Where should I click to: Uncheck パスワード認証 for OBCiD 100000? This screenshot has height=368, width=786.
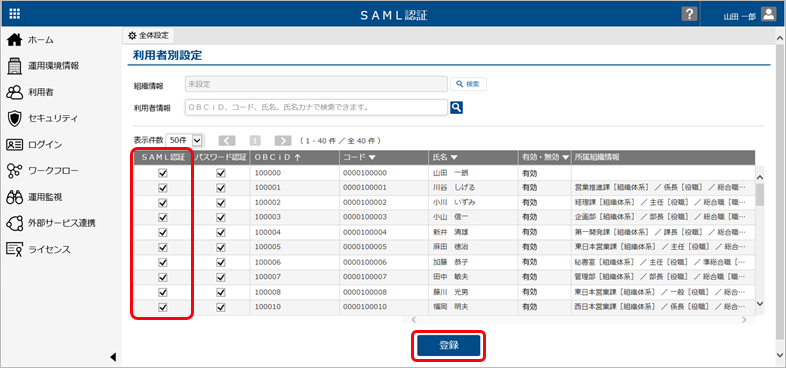221,173
